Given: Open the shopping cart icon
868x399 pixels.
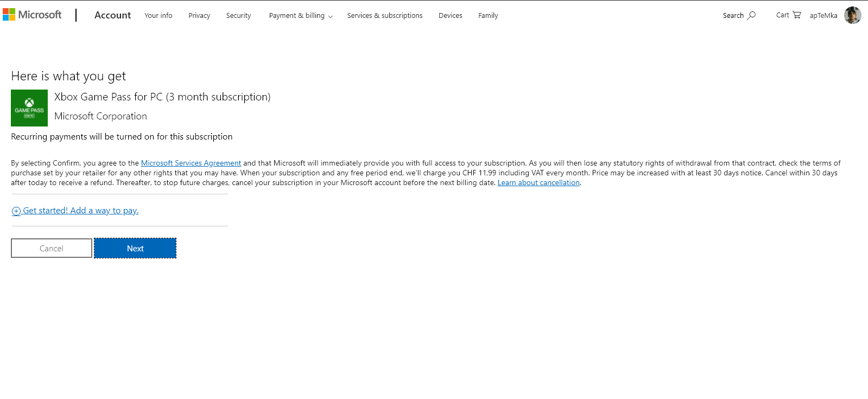Looking at the screenshot, I should click(x=796, y=15).
